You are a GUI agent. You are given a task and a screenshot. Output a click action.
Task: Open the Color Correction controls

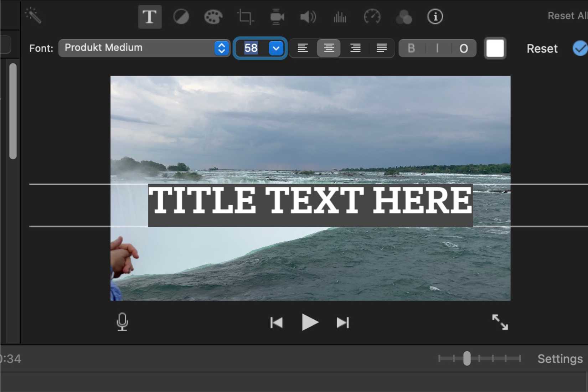coord(213,16)
